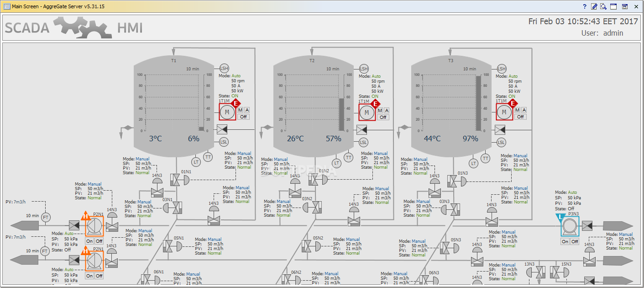The image size is (644, 288).
Task: Turn off the T1 motor
Action: click(243, 117)
